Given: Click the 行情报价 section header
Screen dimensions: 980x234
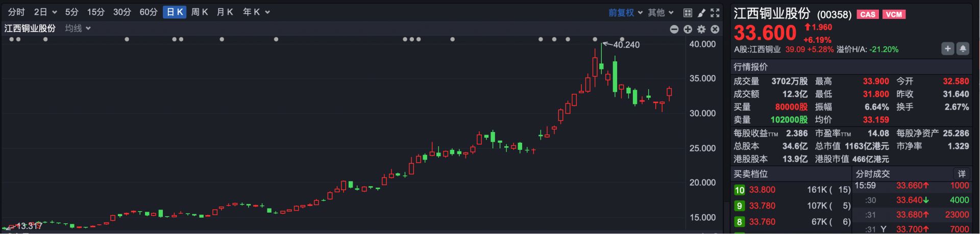Looking at the screenshot, I should [x=750, y=67].
